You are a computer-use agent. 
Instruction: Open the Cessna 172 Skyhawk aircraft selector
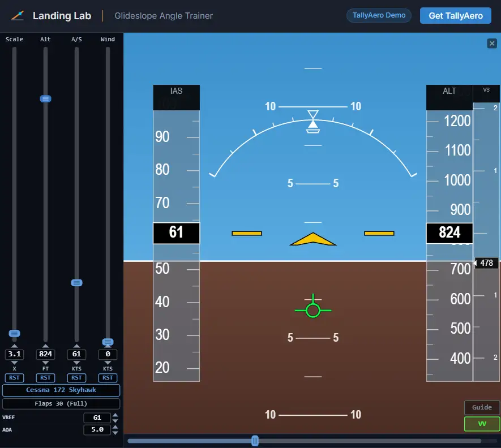(x=61, y=390)
